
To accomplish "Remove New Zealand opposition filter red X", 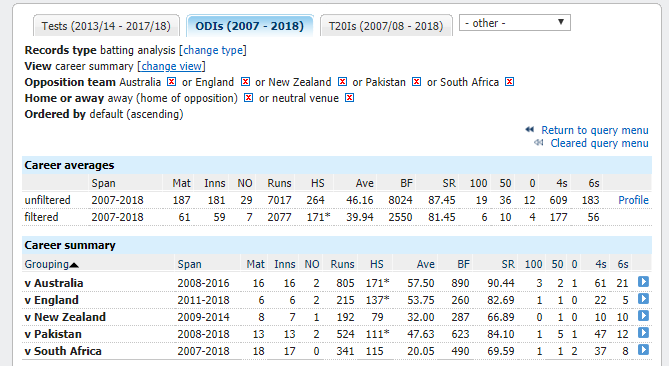I will point(342,81).
